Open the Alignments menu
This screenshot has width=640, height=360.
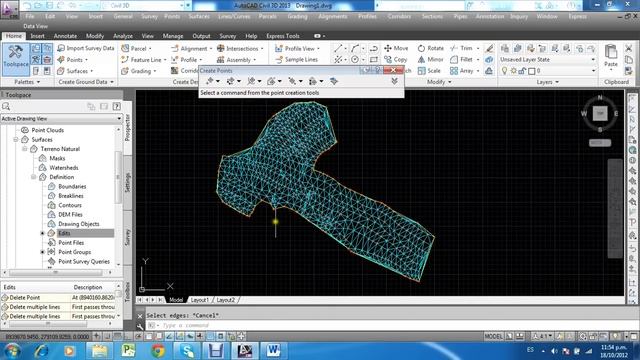pyautogui.click(x=333, y=16)
